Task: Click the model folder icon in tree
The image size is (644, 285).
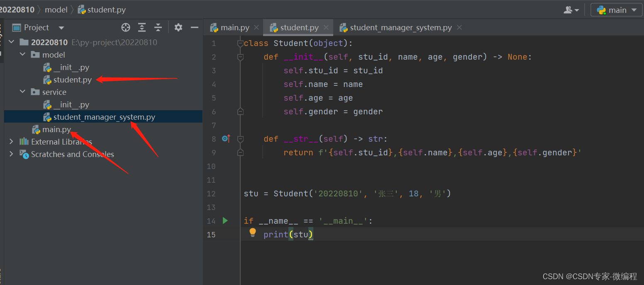Action: click(x=35, y=55)
